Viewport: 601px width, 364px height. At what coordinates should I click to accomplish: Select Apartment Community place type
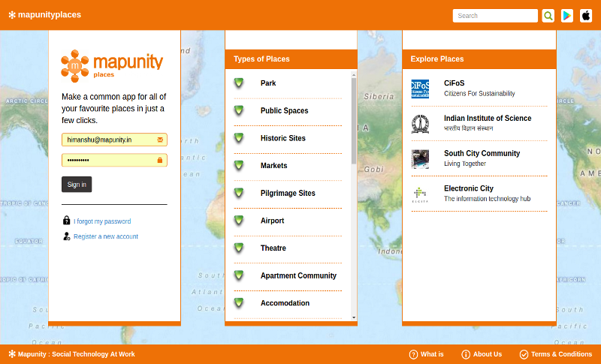(x=298, y=275)
